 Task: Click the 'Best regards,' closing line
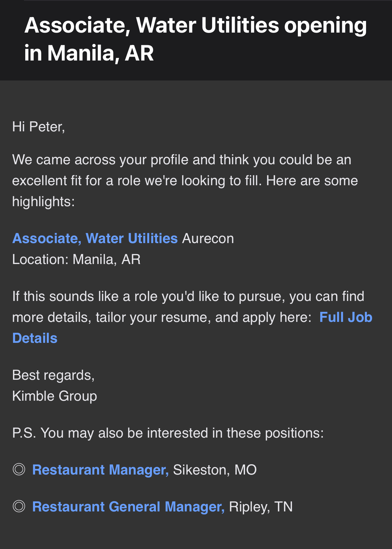[x=54, y=375]
